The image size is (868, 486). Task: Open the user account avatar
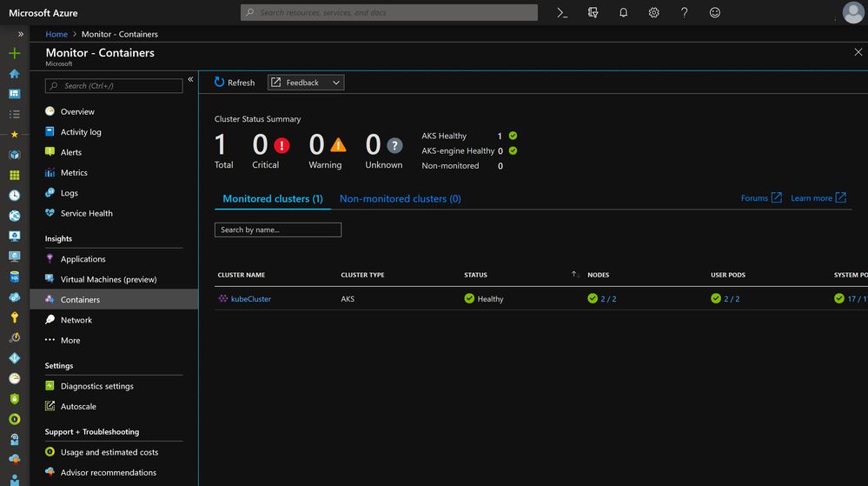pyautogui.click(x=853, y=13)
